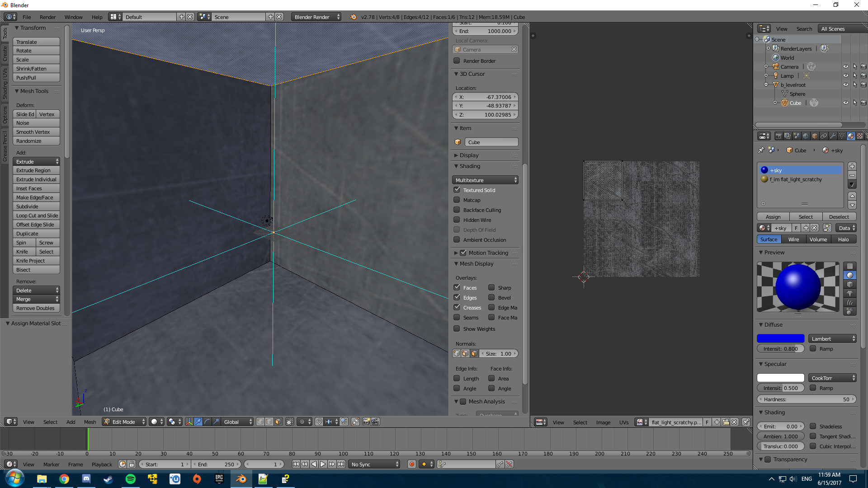Click the timeline record button
Image resolution: width=868 pixels, height=488 pixels.
click(x=411, y=464)
